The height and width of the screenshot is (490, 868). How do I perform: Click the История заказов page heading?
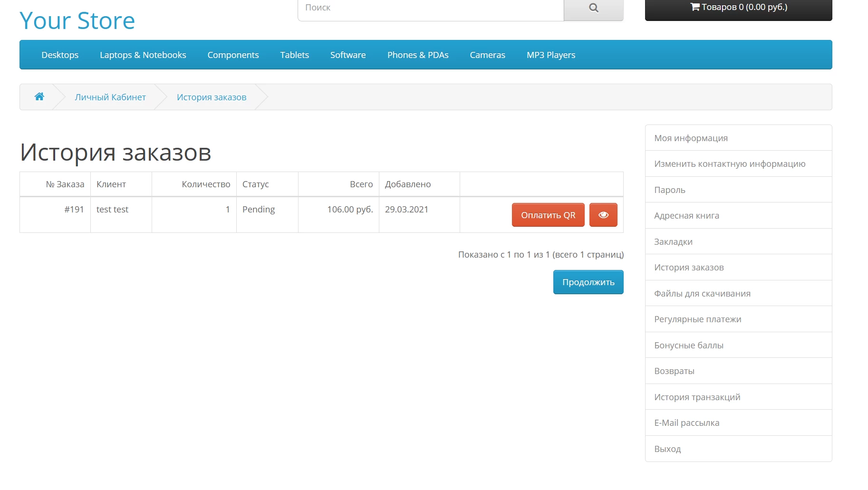tap(116, 153)
